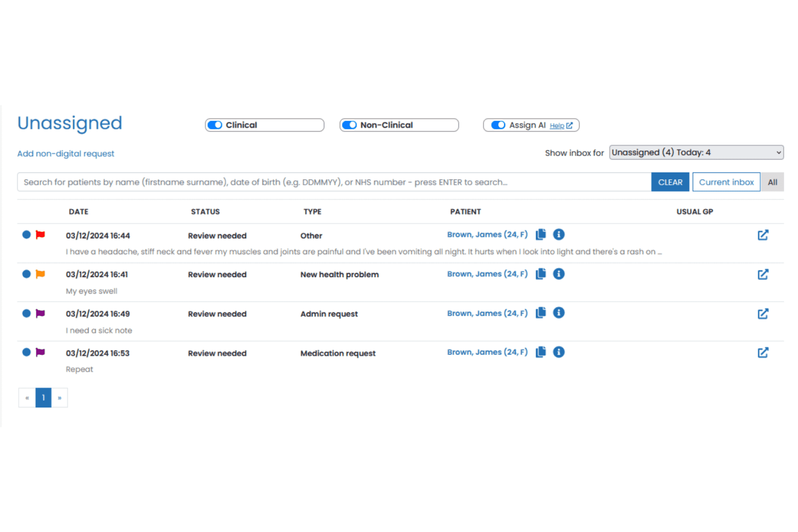798x532 pixels.
Task: Disable the Assign AI switch
Action: coord(498,125)
